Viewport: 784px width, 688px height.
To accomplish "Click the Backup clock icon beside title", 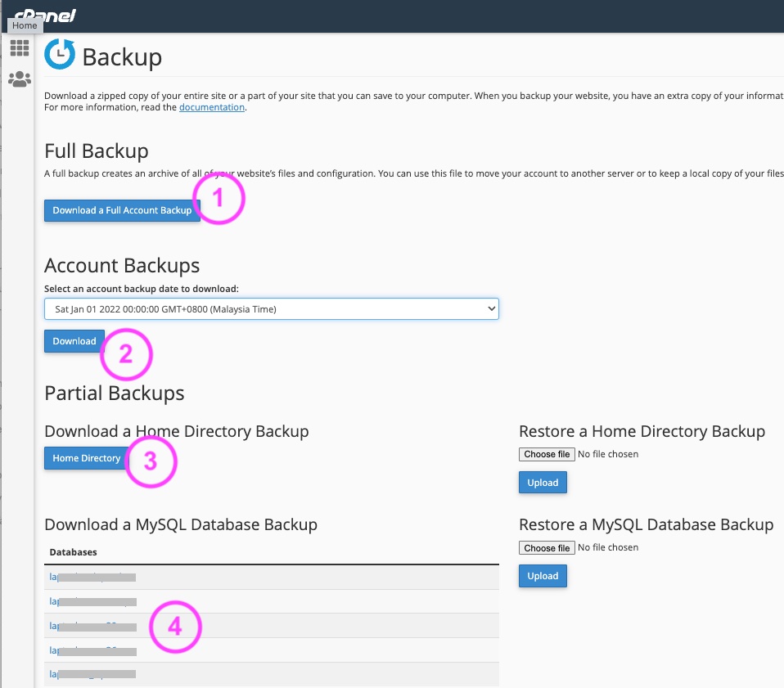I will (x=60, y=55).
